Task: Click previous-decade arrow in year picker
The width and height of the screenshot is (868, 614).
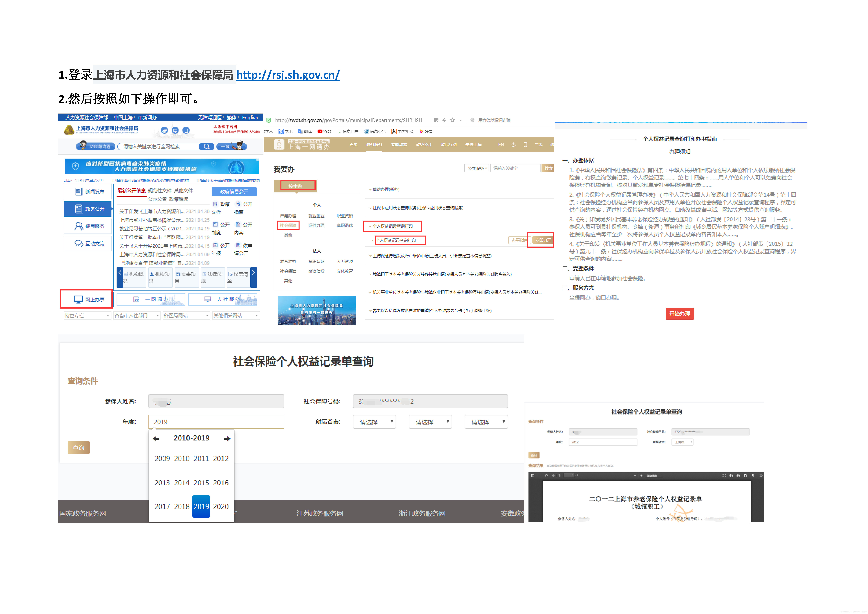Action: point(156,439)
